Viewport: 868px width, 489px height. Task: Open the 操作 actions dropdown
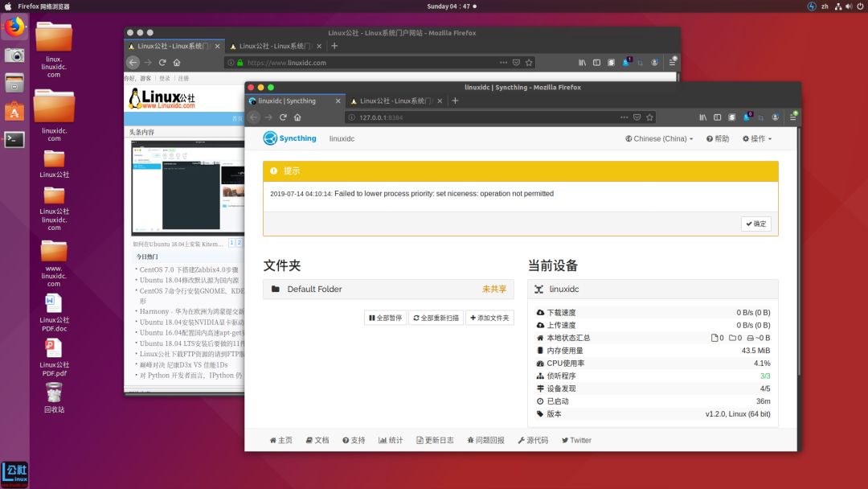(x=757, y=138)
